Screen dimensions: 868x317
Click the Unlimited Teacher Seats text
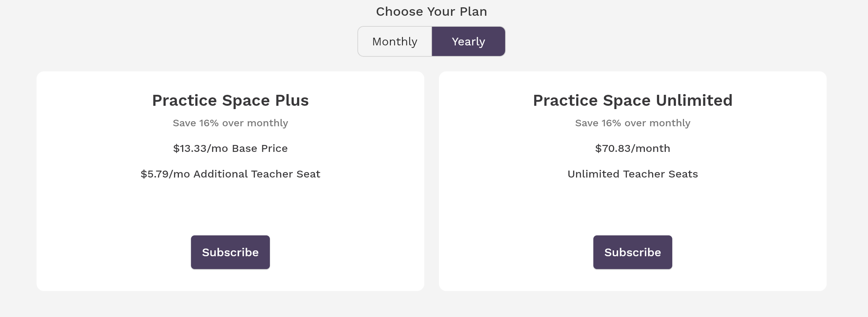tap(632, 174)
